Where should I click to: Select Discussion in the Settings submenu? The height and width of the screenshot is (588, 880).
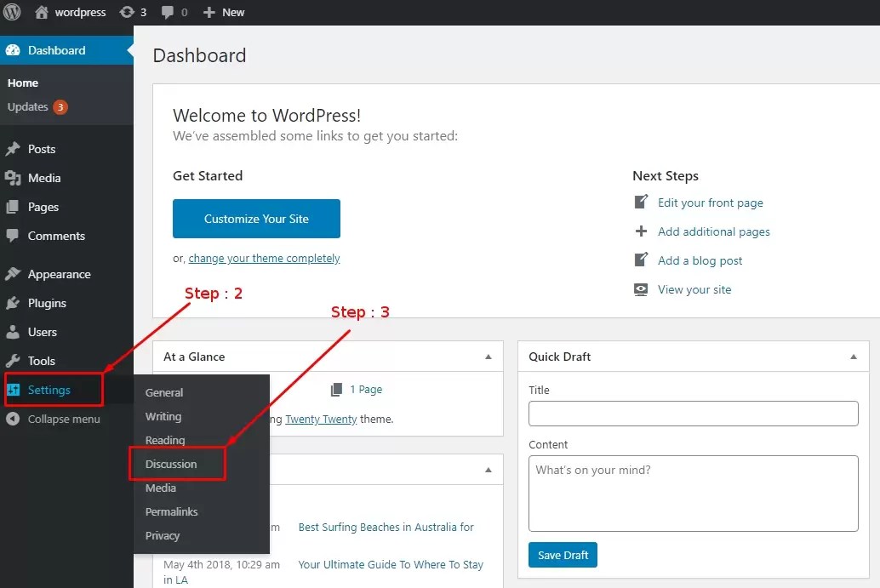(173, 465)
